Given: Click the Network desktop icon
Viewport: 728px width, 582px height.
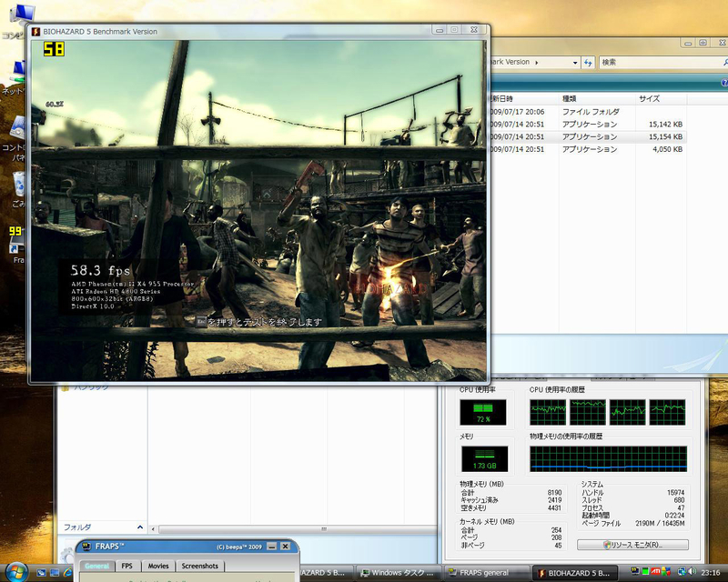Looking at the screenshot, I should coord(17,72).
